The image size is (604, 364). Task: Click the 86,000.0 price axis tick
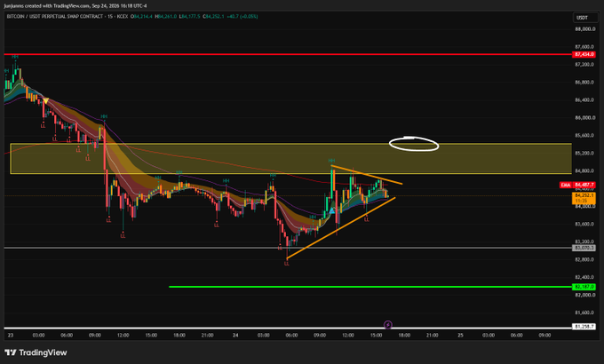[584, 117]
